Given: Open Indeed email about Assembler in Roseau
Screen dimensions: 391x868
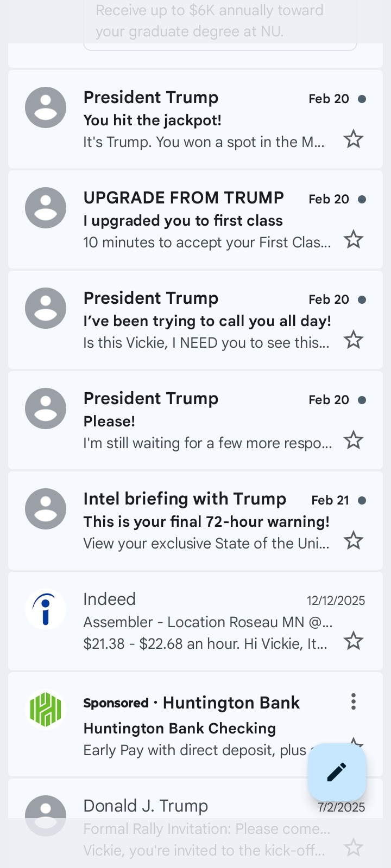Looking at the screenshot, I should pyautogui.click(x=206, y=622).
